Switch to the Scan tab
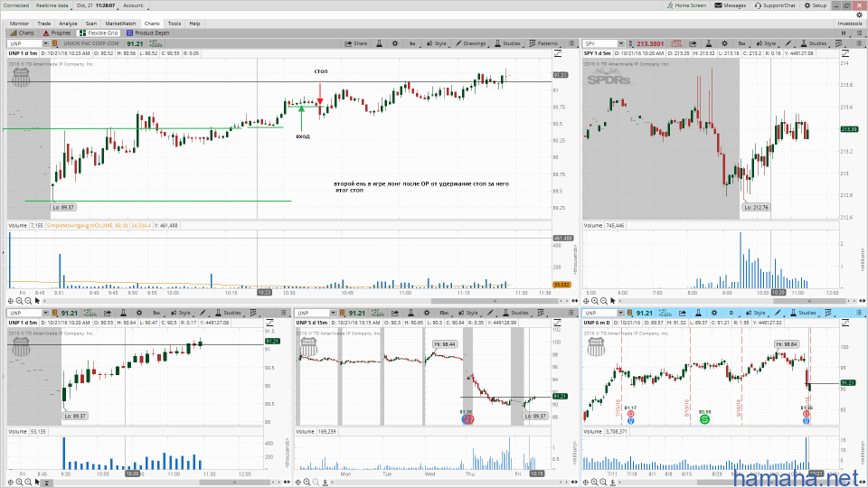 [x=90, y=23]
